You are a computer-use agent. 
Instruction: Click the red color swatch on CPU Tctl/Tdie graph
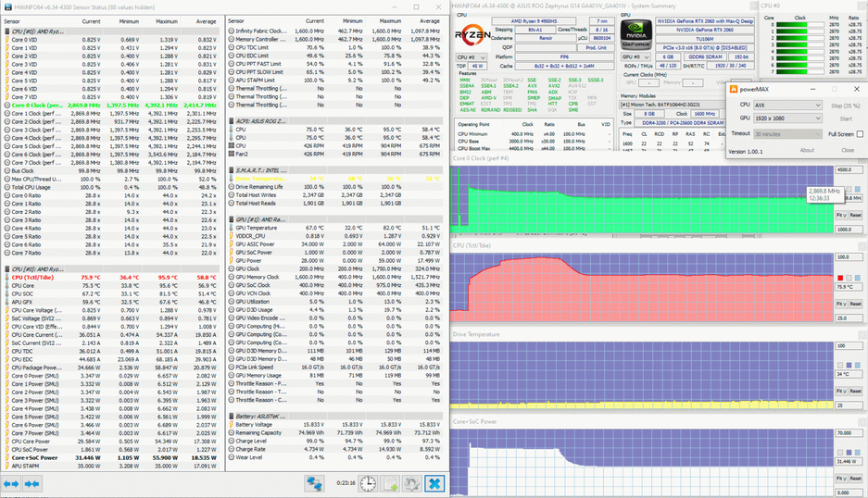pyautogui.click(x=840, y=278)
